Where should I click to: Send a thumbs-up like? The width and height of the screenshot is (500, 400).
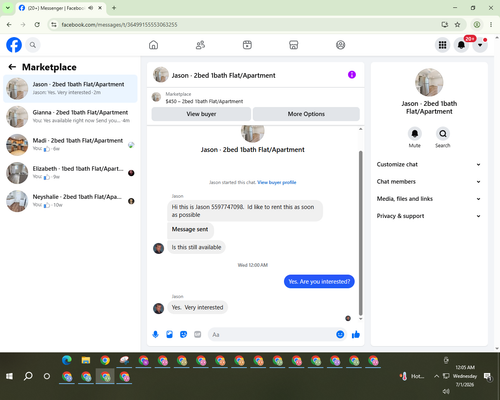click(356, 334)
